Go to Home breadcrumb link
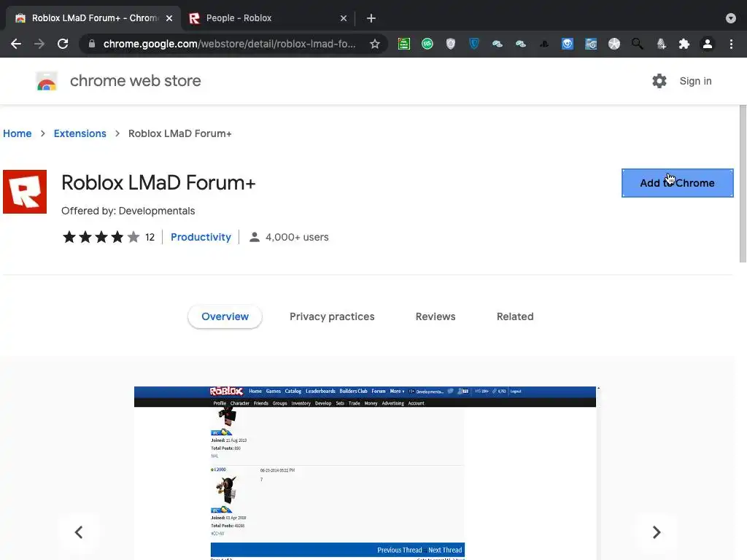This screenshot has width=747, height=560. coord(18,133)
